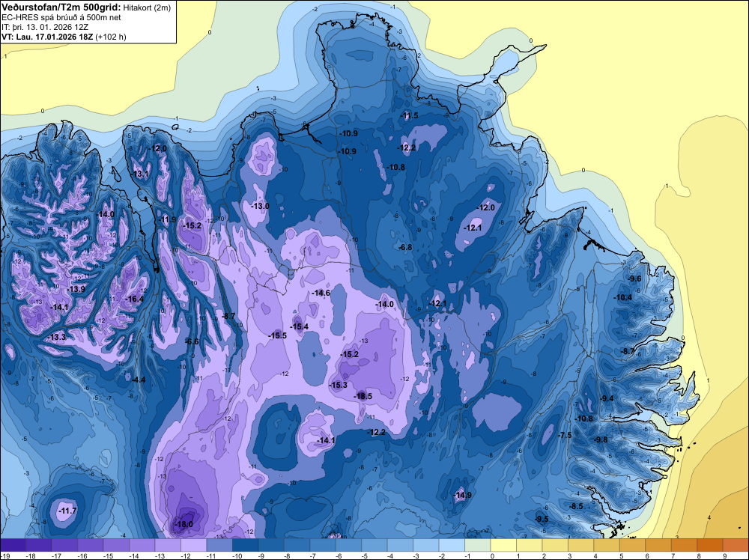
Task: Click the -10.4 temperature reading
Action: pyautogui.click(x=623, y=297)
